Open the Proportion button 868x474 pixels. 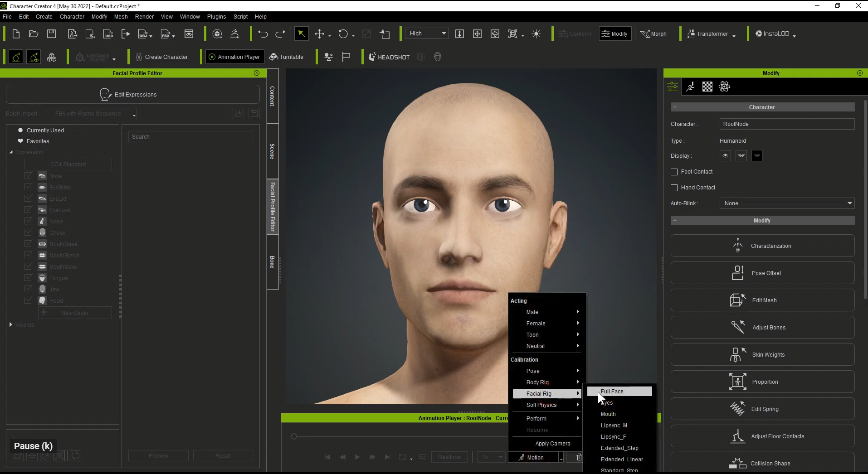762,382
